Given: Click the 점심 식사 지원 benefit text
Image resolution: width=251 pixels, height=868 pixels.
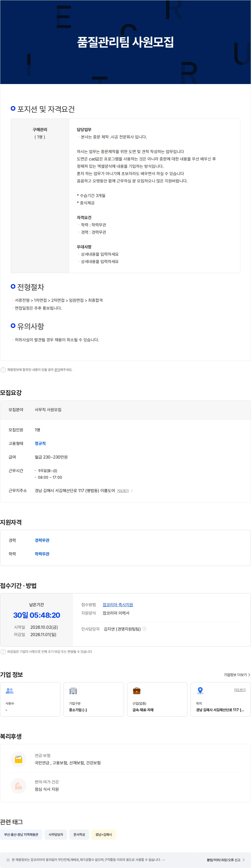Looking at the screenshot, I should click(47, 789).
